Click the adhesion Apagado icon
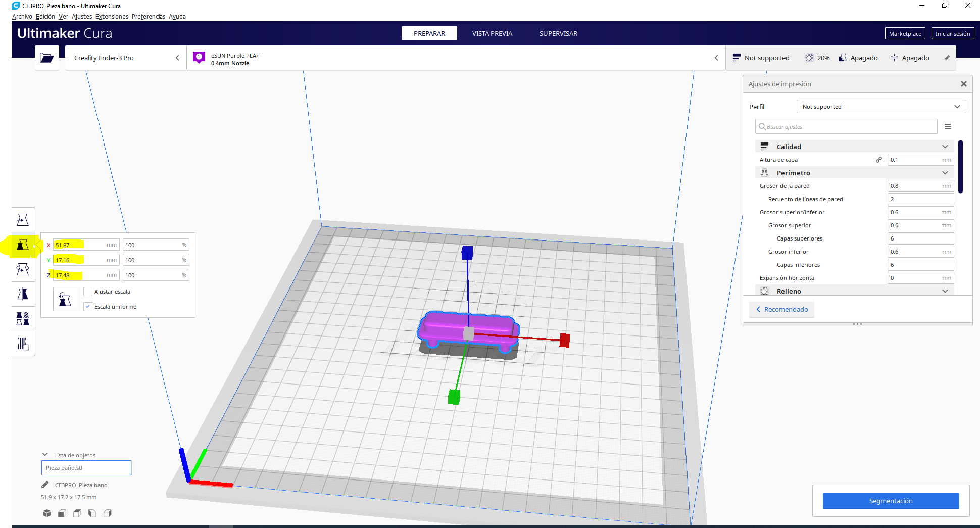 [894, 58]
